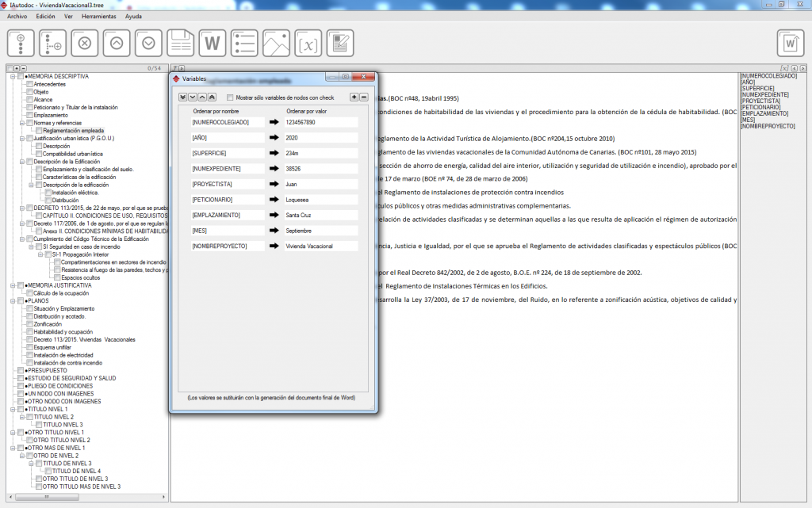This screenshot has width=812, height=508.
Task: Move node down with circled down-arrow icon
Action: click(148, 43)
